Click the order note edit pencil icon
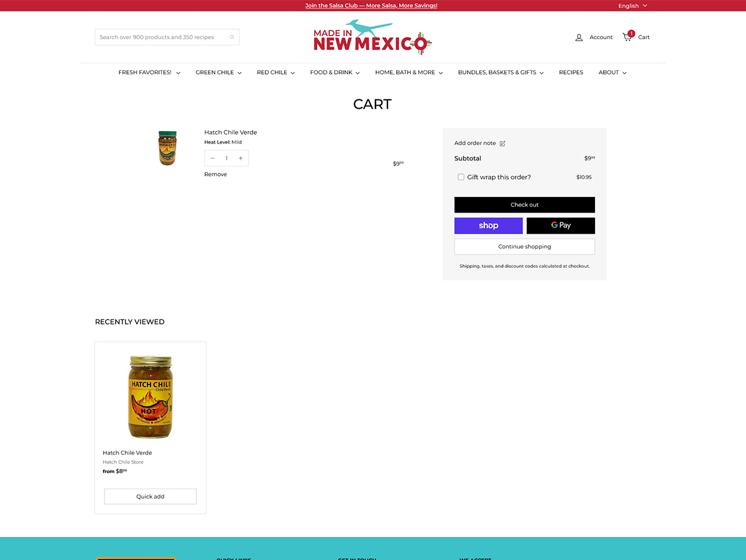 pyautogui.click(x=502, y=144)
